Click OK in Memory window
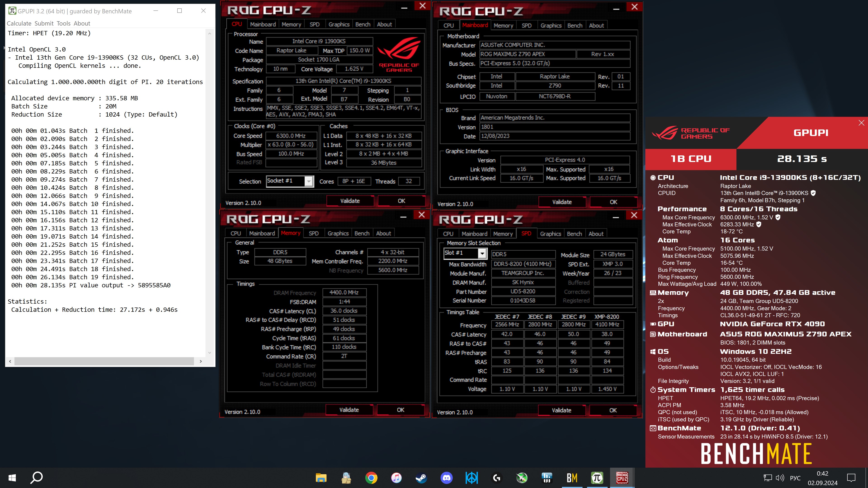868x488 pixels. click(x=400, y=410)
